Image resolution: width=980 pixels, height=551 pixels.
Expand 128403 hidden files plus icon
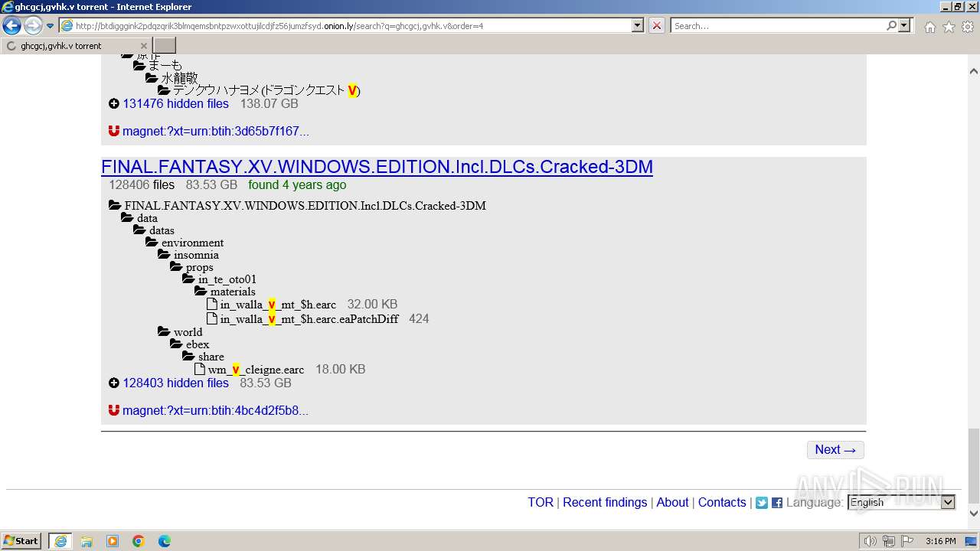pos(114,383)
